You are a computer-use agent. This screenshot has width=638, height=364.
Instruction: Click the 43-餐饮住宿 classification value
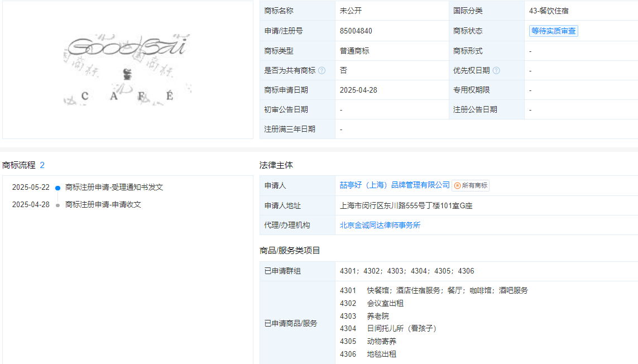pos(549,11)
